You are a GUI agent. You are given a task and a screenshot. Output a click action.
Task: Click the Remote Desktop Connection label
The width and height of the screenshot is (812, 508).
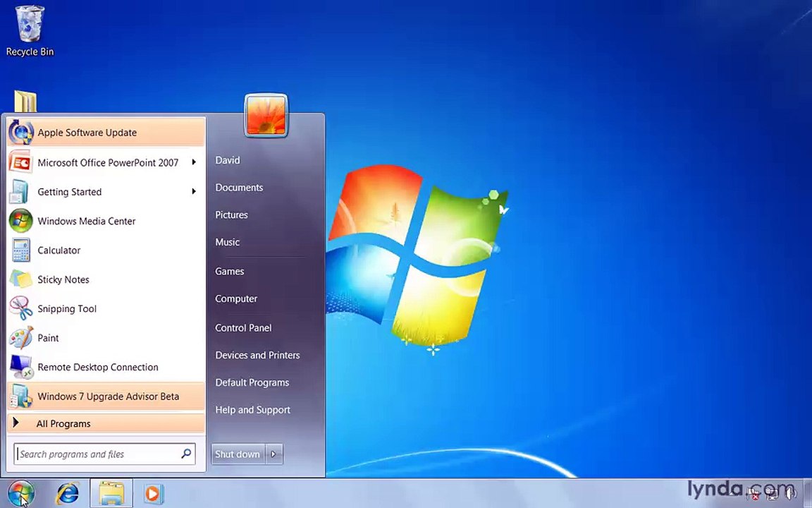pos(98,367)
